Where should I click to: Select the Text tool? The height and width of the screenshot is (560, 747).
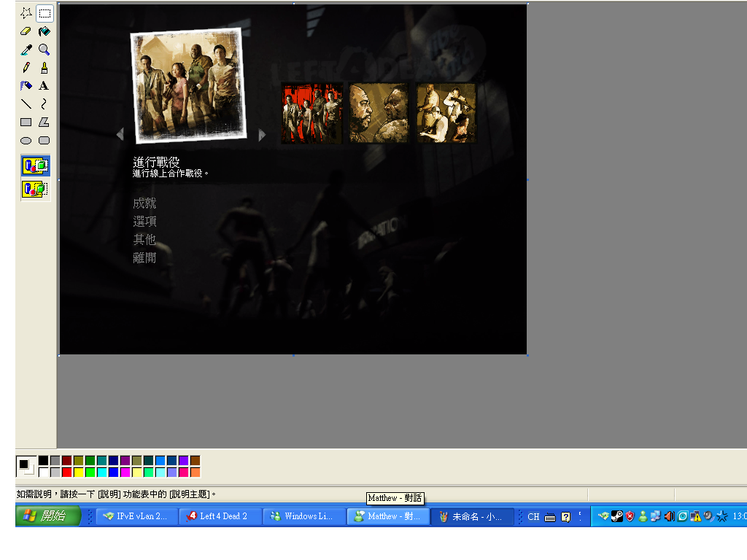(x=44, y=86)
